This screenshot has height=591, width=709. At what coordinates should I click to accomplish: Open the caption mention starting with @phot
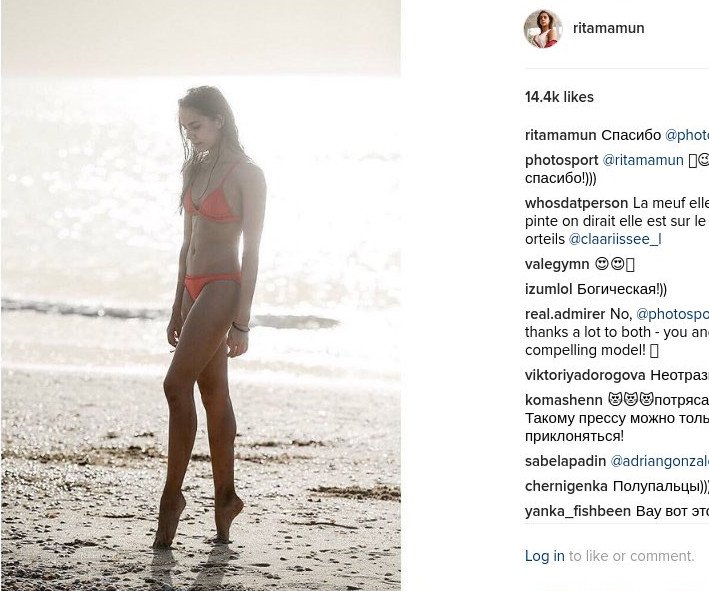pyautogui.click(x=686, y=135)
